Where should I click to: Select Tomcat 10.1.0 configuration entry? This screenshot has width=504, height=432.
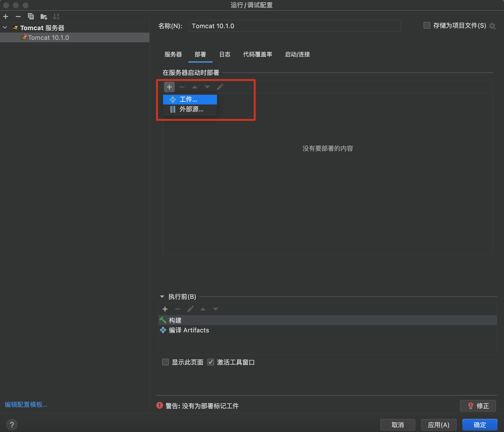(75, 37)
